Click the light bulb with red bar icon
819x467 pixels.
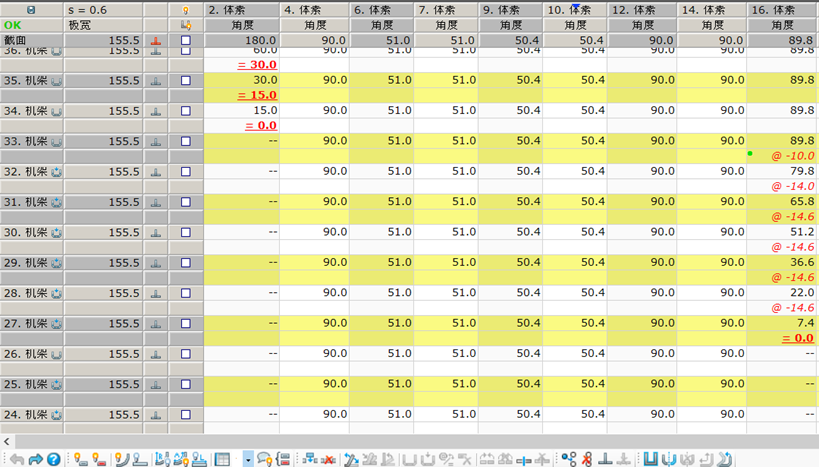coord(99,459)
